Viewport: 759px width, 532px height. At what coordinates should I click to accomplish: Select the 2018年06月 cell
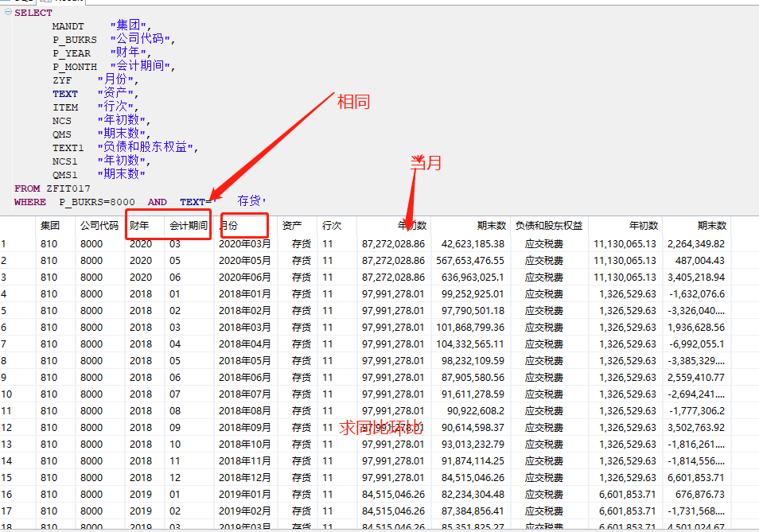(x=245, y=378)
